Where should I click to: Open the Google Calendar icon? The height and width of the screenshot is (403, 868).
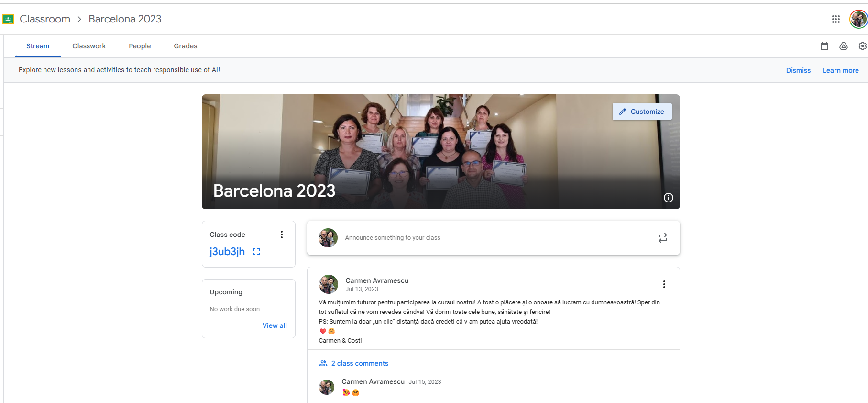(x=824, y=46)
